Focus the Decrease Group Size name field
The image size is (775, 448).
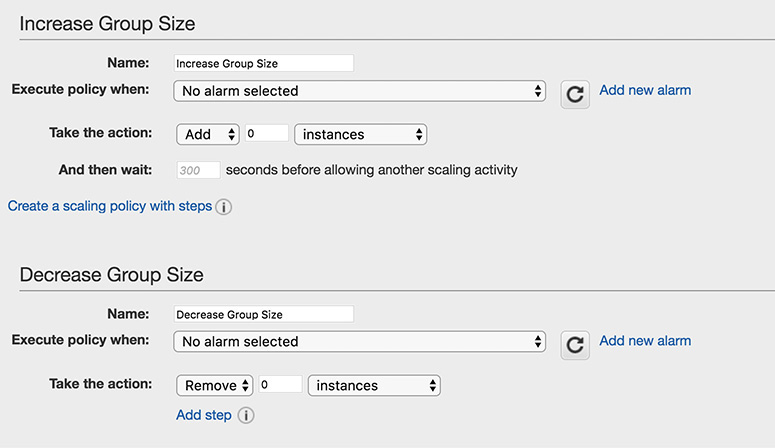263,314
